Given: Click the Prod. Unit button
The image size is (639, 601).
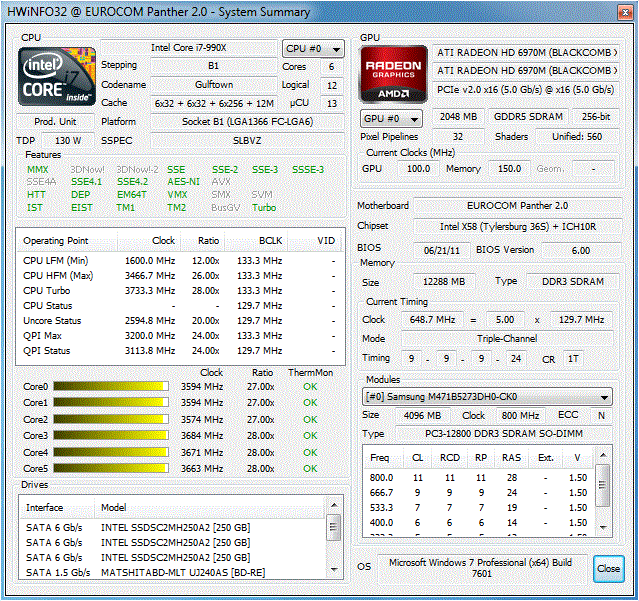Looking at the screenshot, I should (55, 122).
